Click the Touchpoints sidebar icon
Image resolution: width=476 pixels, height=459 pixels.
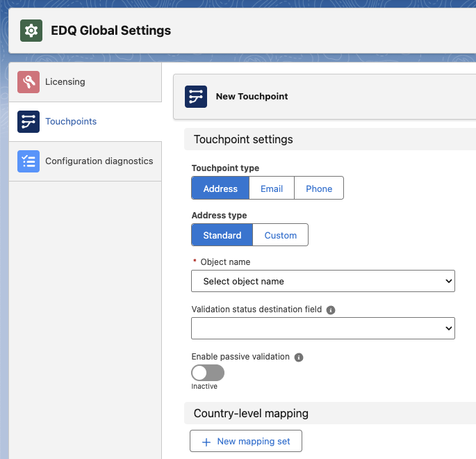tap(28, 122)
